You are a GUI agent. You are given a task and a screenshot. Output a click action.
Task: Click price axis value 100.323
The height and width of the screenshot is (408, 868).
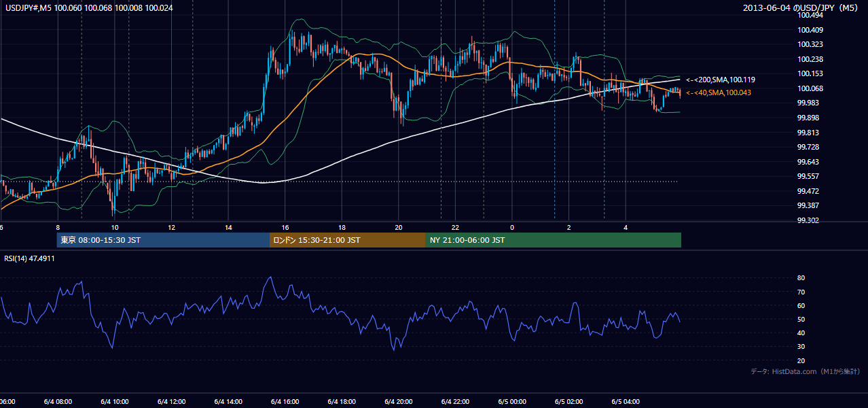point(810,44)
